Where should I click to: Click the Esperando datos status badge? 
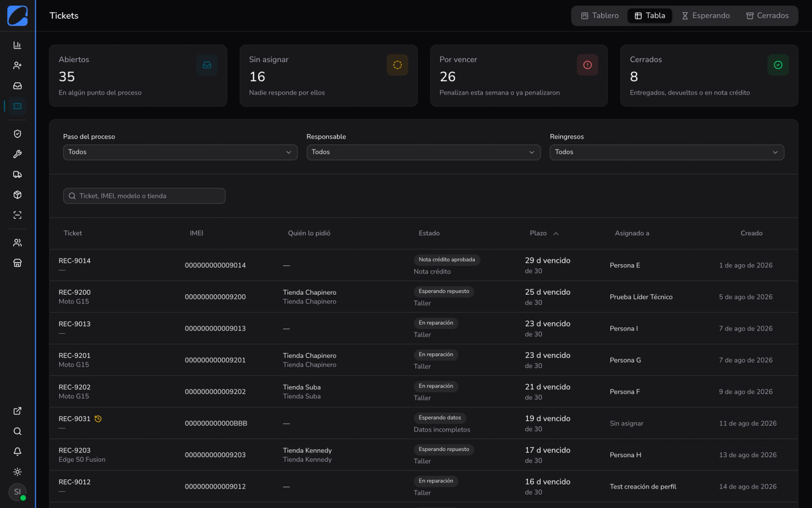pyautogui.click(x=439, y=418)
